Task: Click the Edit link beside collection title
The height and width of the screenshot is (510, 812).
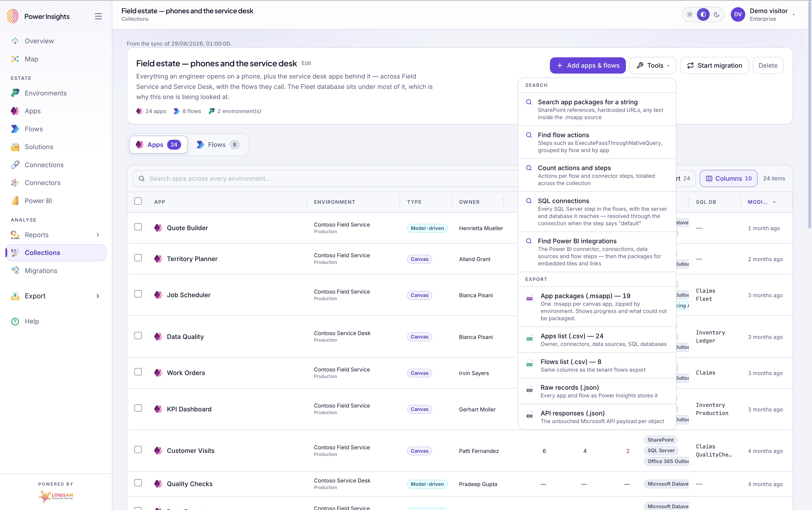Action: click(x=306, y=63)
